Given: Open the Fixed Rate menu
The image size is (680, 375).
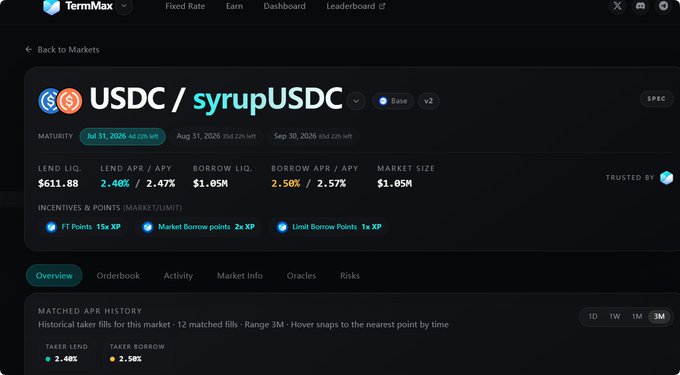Looking at the screenshot, I should click(x=185, y=7).
